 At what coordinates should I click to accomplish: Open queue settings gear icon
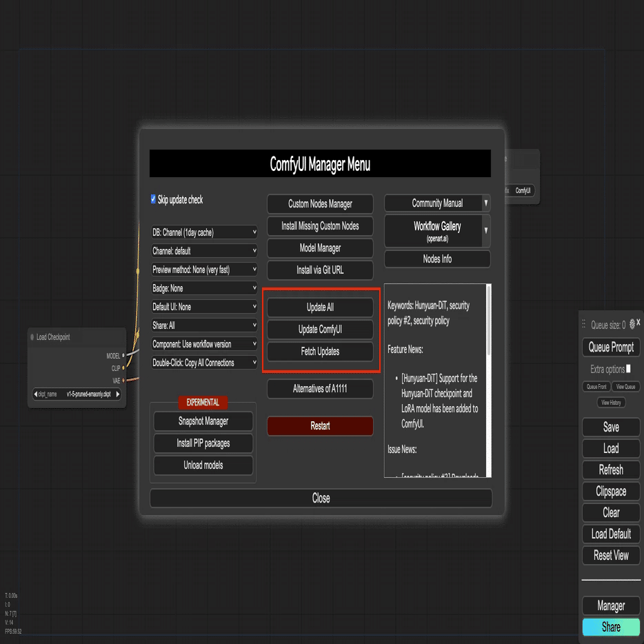coord(632,324)
